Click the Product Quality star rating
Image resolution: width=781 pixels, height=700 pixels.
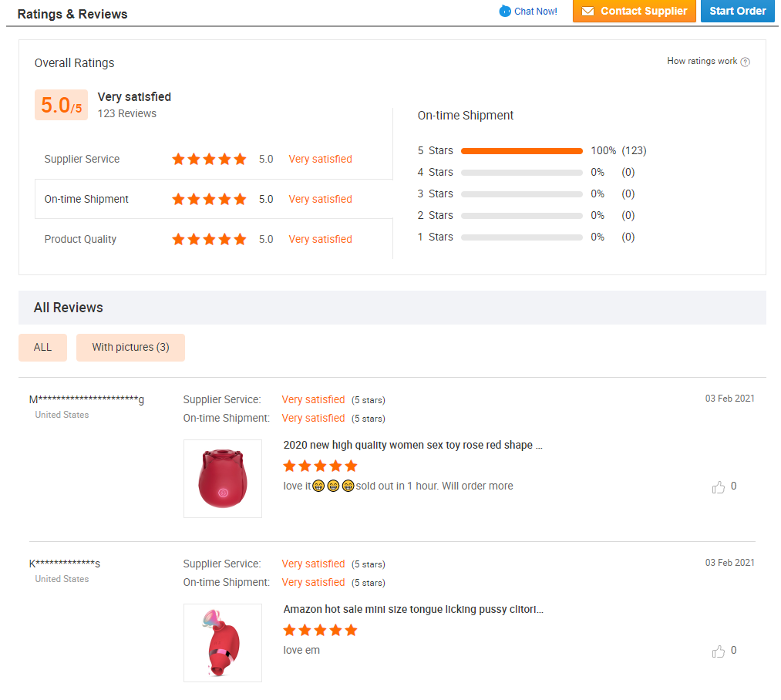click(209, 239)
